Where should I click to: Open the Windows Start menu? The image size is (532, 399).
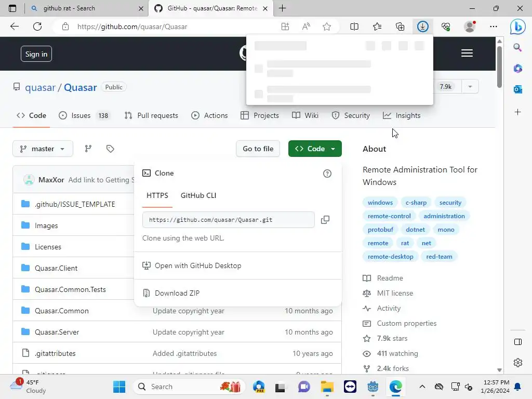119,387
